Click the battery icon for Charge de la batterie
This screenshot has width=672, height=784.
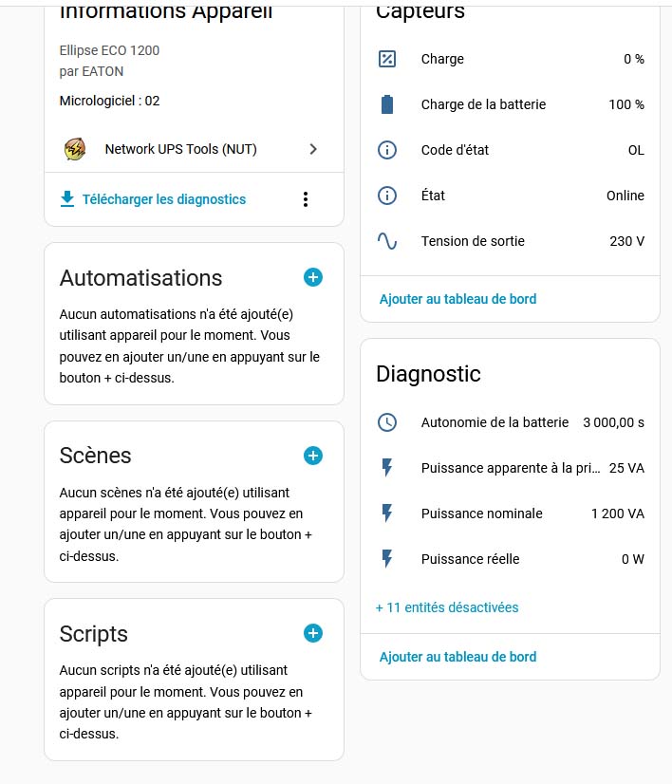point(387,104)
